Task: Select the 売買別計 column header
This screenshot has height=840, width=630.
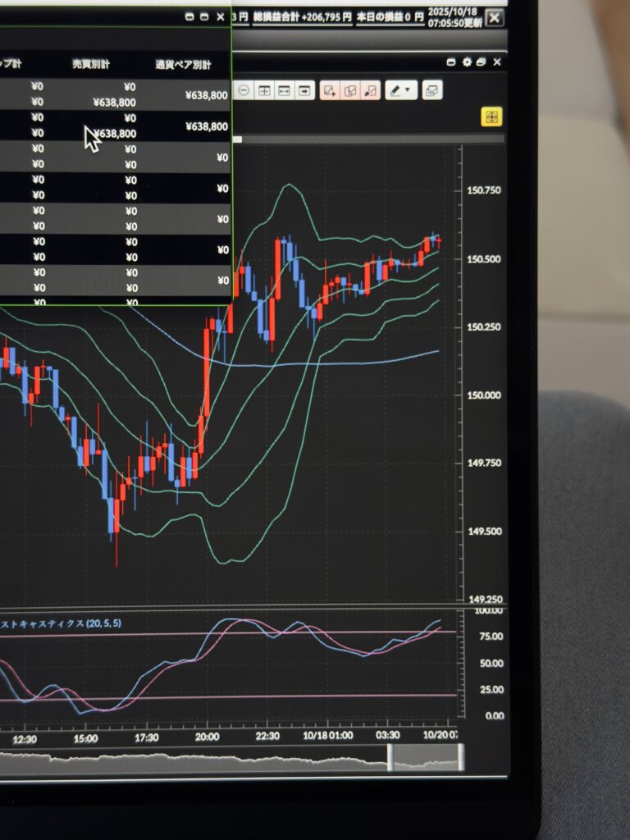Action: pos(91,64)
